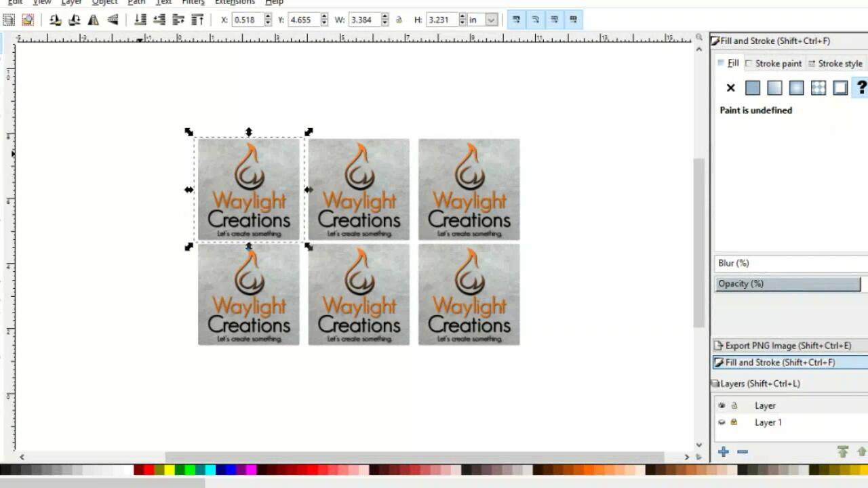
Task: Open the Filters menu
Action: pos(193,3)
